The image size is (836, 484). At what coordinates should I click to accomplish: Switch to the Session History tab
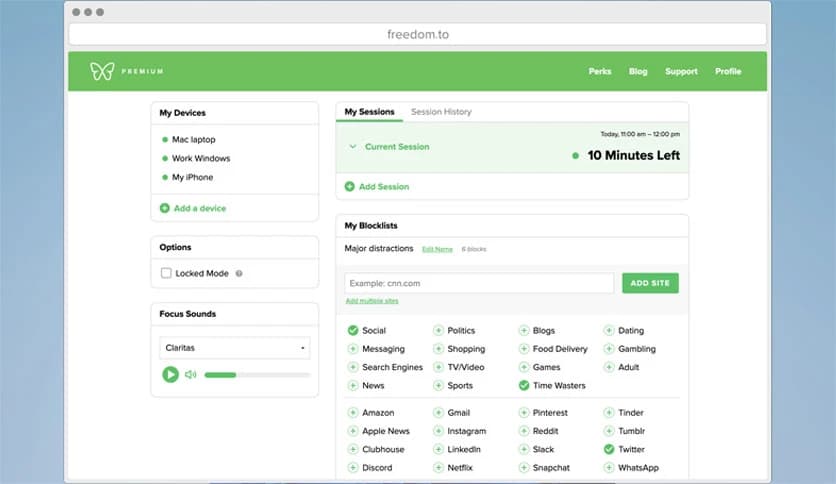441,112
